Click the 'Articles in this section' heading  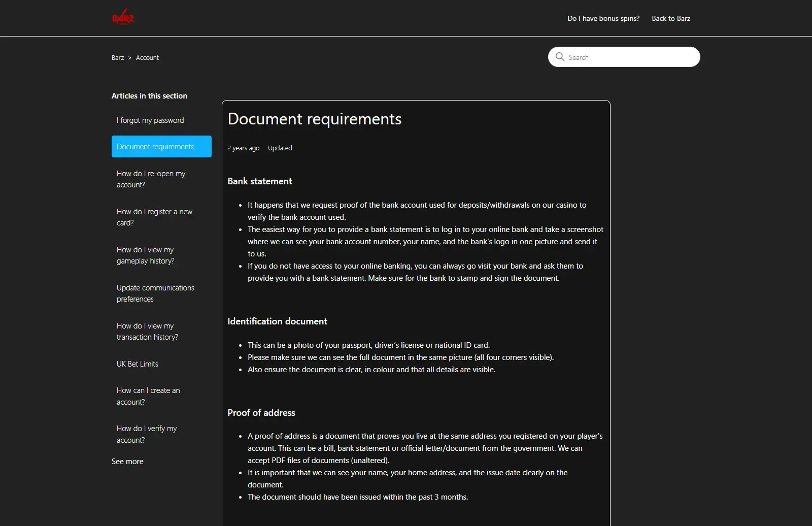pyautogui.click(x=149, y=96)
